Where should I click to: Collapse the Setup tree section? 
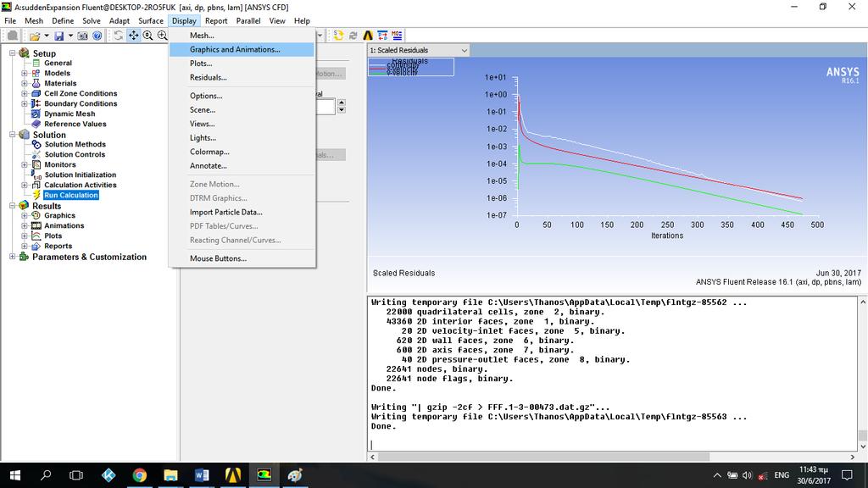12,53
